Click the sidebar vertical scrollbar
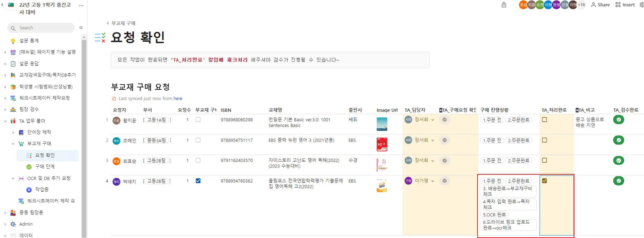Image resolution: width=644 pixels, height=238 pixels. pos(84,138)
